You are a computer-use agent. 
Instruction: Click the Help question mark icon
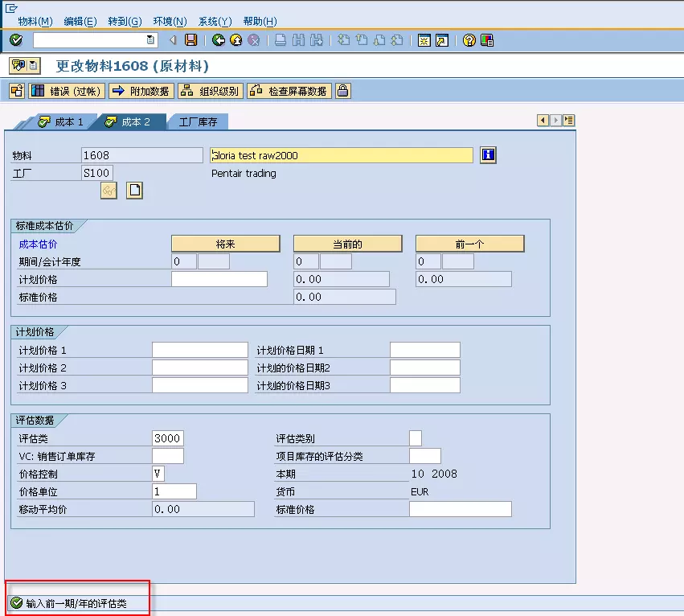point(469,40)
